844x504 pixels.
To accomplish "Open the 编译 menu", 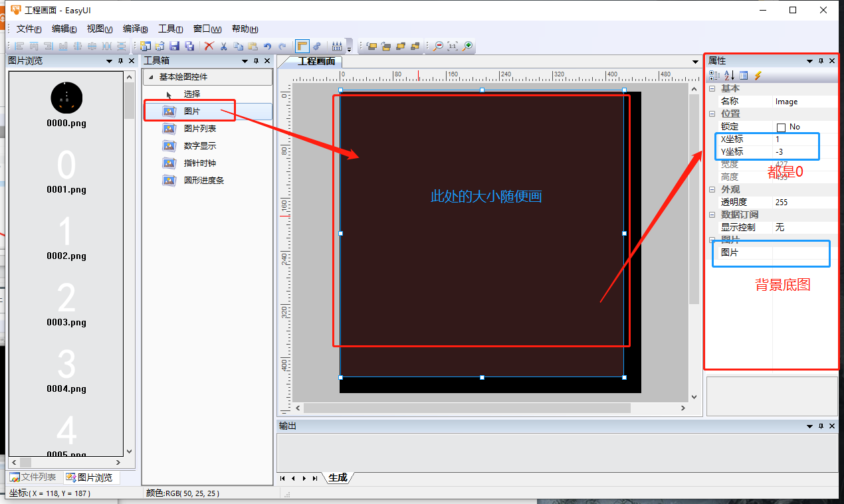I will click(136, 29).
